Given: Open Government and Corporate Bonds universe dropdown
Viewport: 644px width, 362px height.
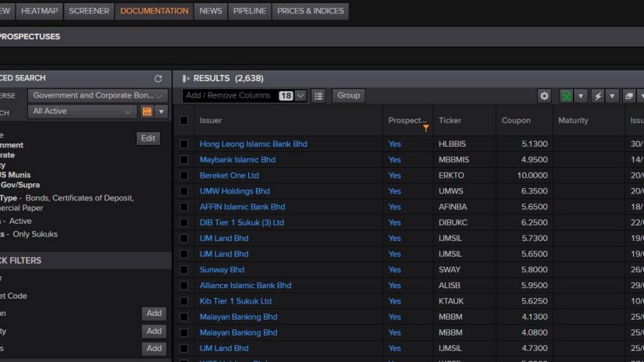Looking at the screenshot, I should coord(98,96).
